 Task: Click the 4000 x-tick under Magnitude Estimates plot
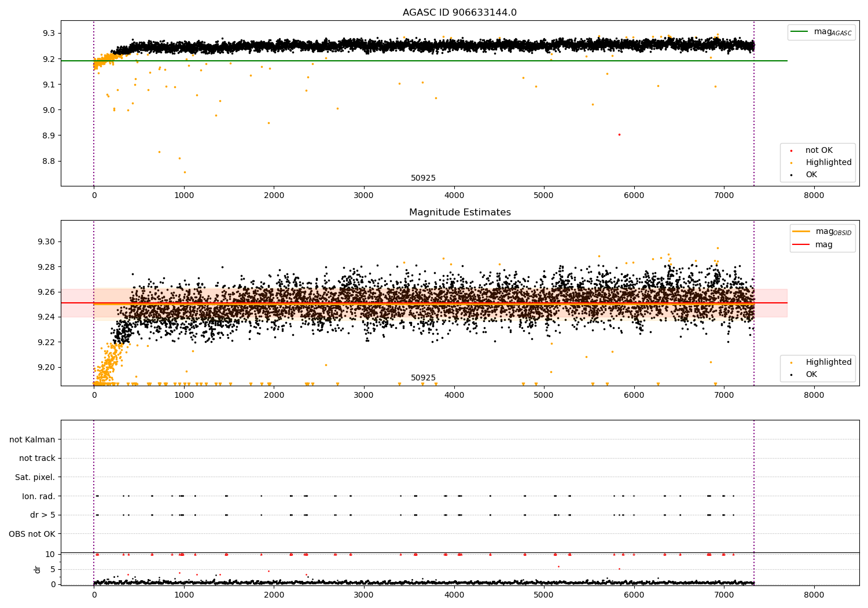454,395
